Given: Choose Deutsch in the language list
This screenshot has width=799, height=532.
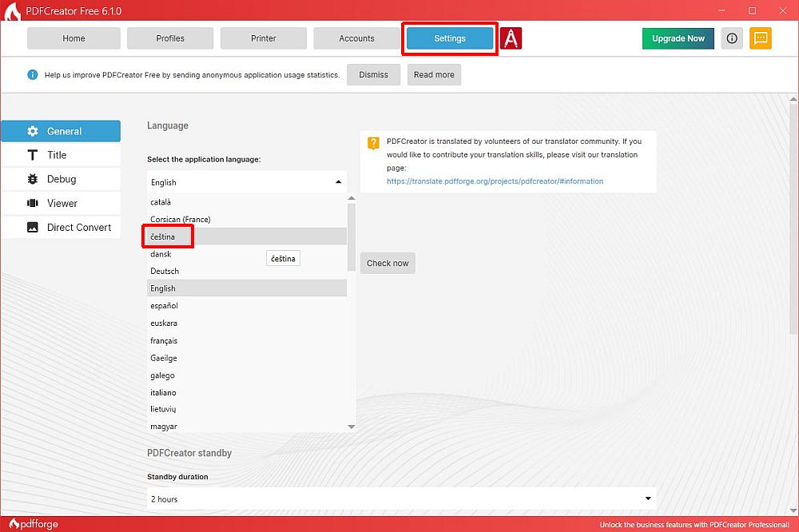Looking at the screenshot, I should click(165, 271).
